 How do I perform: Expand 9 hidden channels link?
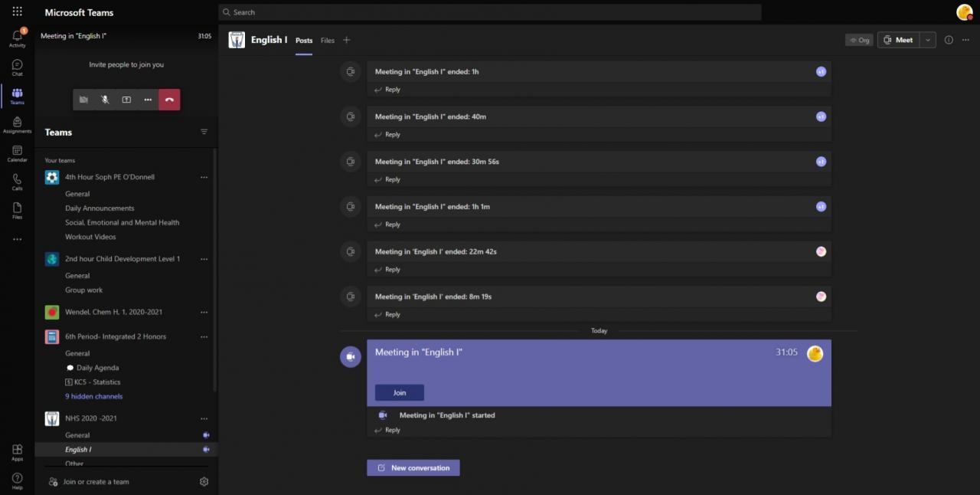point(93,396)
